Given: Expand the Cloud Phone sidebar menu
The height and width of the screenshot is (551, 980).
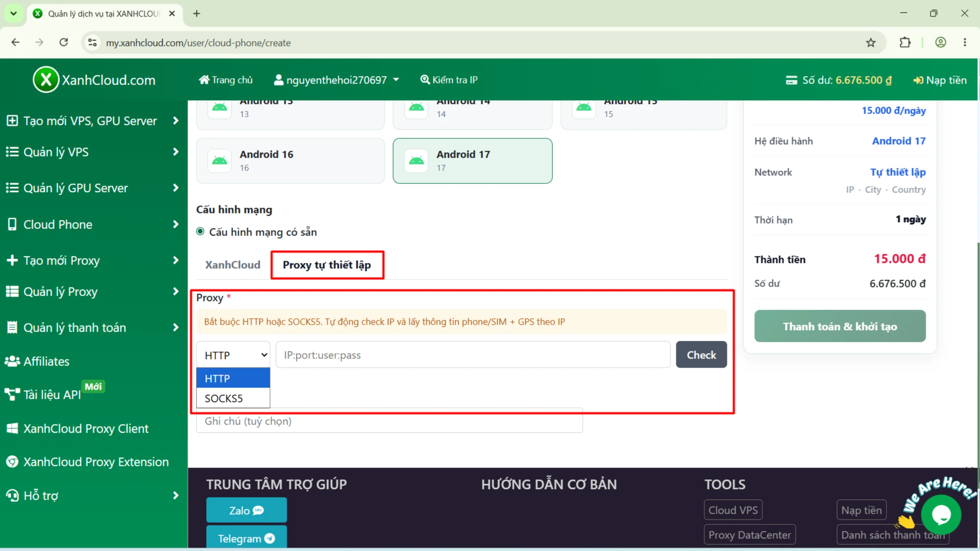Looking at the screenshot, I should point(93,224).
